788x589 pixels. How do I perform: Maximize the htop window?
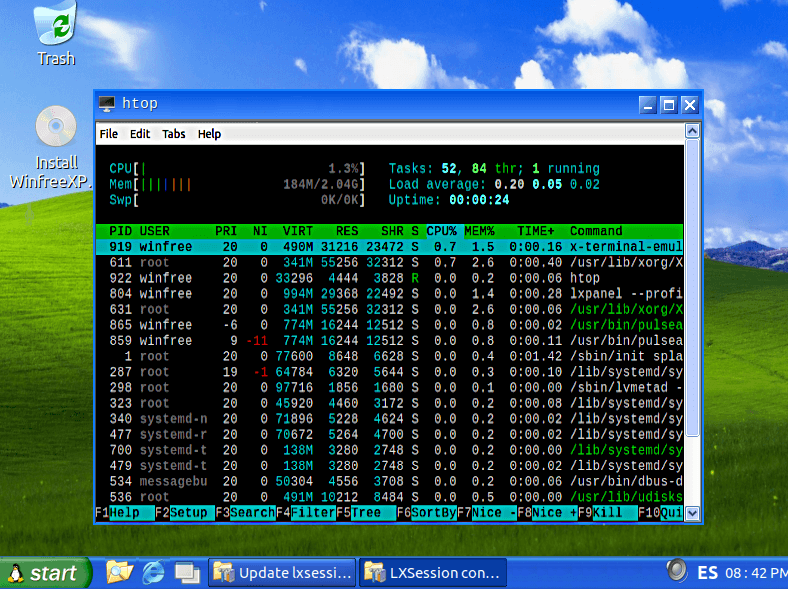[x=669, y=105]
